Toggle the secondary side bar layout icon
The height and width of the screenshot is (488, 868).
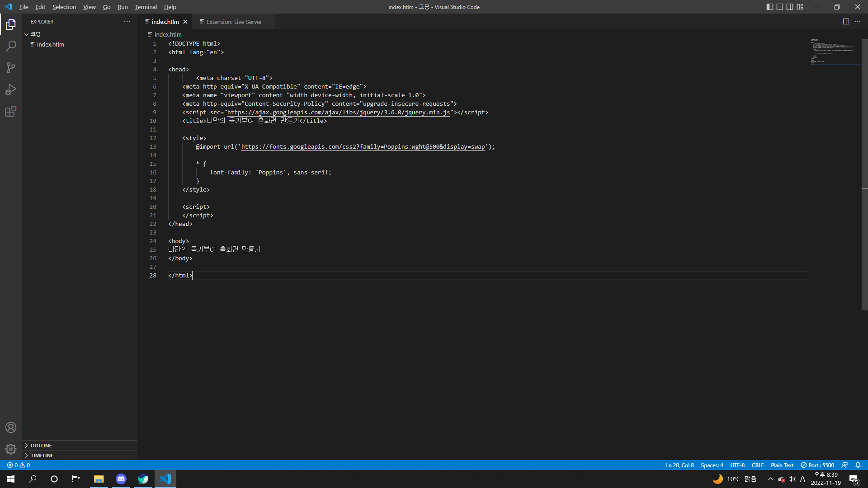point(790,7)
